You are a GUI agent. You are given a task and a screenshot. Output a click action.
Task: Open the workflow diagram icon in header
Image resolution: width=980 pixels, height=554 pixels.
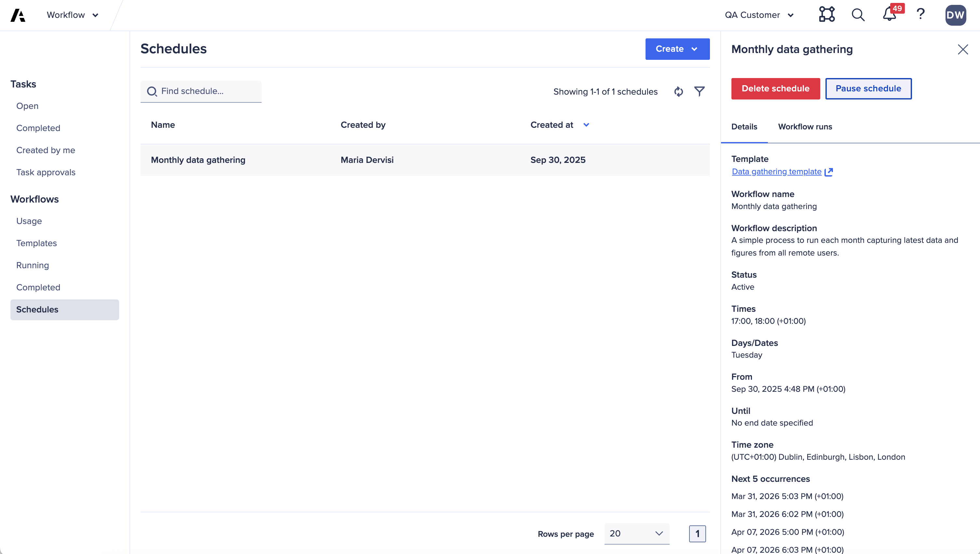pos(826,14)
